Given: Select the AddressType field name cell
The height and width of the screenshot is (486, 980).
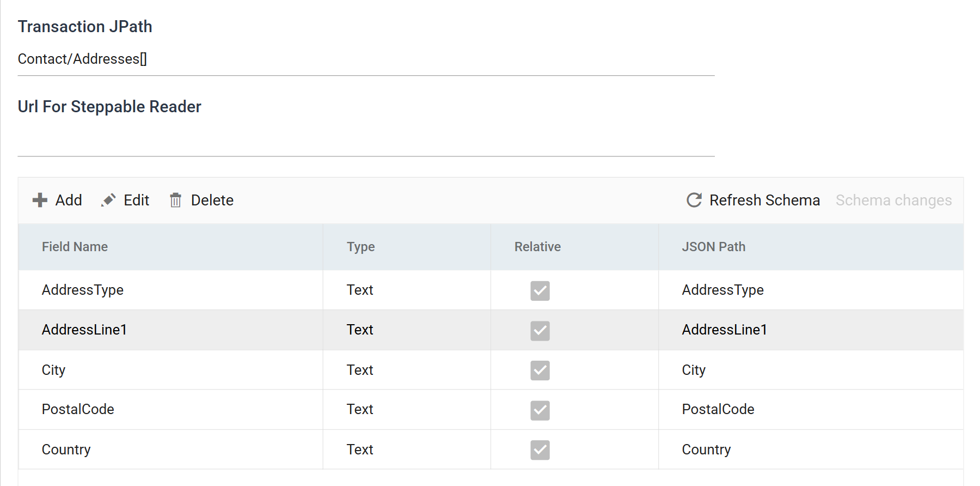Looking at the screenshot, I should [170, 290].
